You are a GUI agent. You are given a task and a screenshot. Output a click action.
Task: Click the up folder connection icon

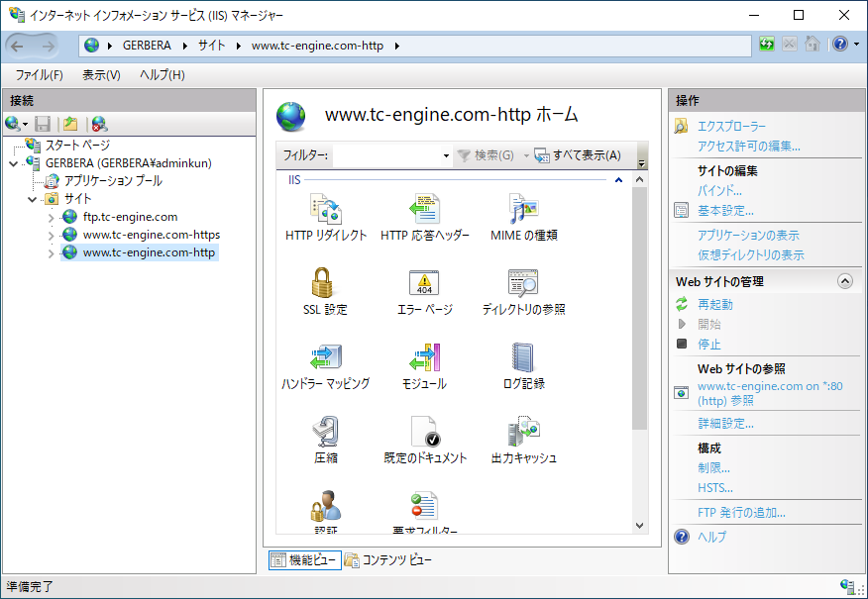70,124
